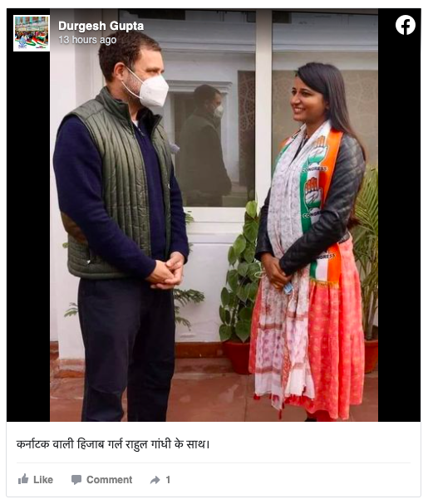Image resolution: width=428 pixels, height=504 pixels.
Task: Click the Share arrow icon
Action: point(155,480)
